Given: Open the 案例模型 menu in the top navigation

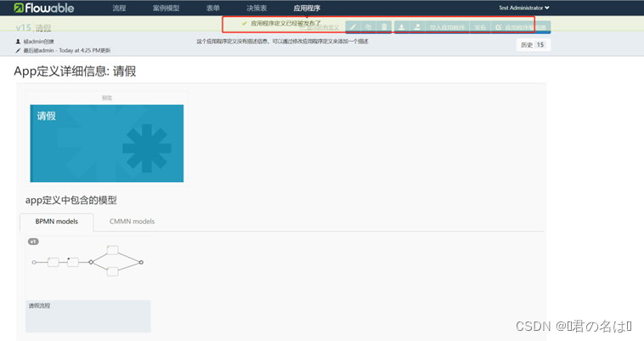Looking at the screenshot, I should coord(167,8).
